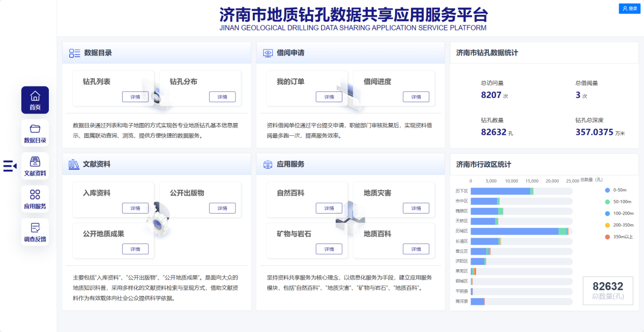Open 数据目录 folder icon in sidebar
This screenshot has height=332, width=644.
pyautogui.click(x=35, y=129)
